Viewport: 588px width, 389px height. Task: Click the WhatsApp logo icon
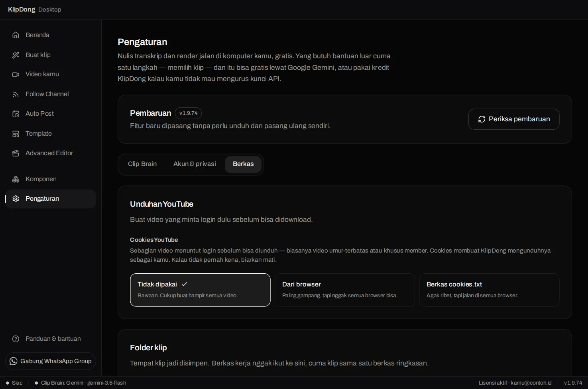coord(13,361)
